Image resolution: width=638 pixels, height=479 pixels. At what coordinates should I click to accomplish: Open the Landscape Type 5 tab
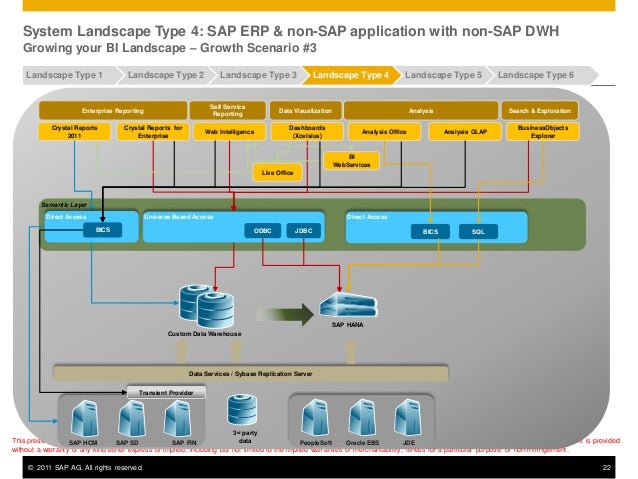443,75
